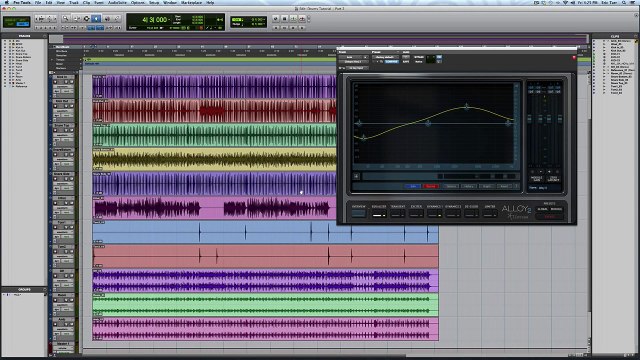Click leftmost input gain fader in Alloy
The width and height of the screenshot is (640, 360).
pos(530,119)
